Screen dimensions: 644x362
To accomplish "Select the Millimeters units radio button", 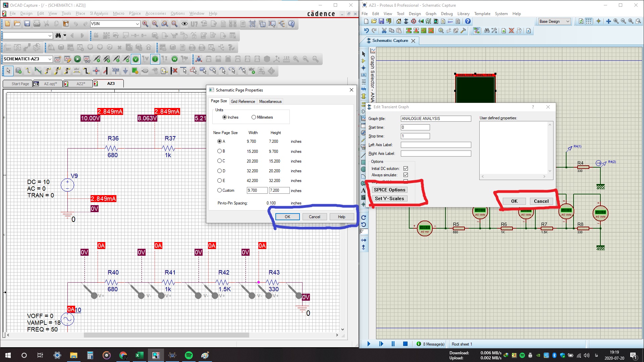I will pos(254,117).
